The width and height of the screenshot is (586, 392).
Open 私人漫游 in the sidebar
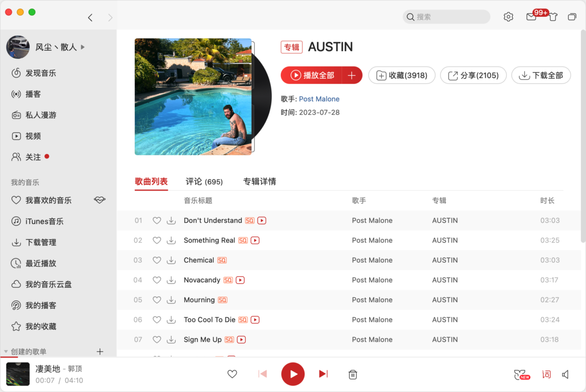click(34, 115)
